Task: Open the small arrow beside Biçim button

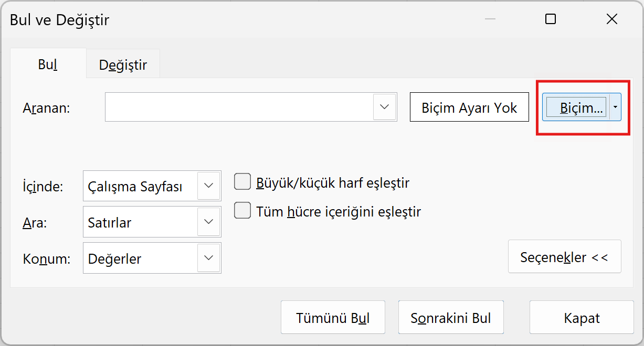Action: [x=615, y=108]
